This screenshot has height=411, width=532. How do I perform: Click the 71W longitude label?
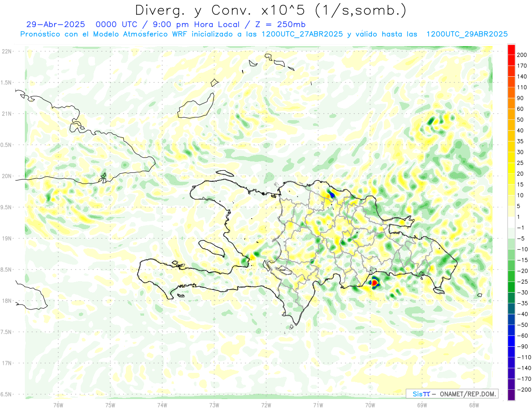318,405
